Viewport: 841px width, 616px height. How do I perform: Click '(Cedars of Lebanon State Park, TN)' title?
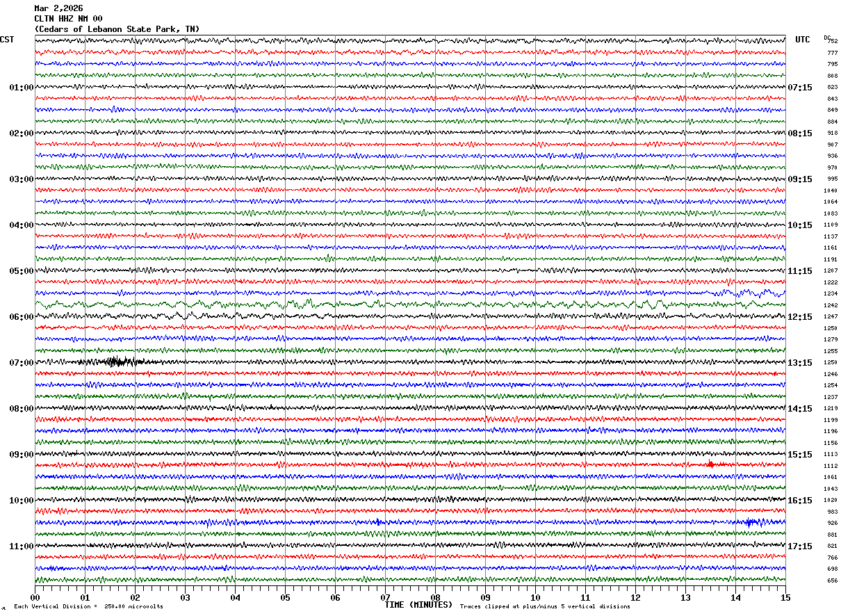tap(117, 29)
